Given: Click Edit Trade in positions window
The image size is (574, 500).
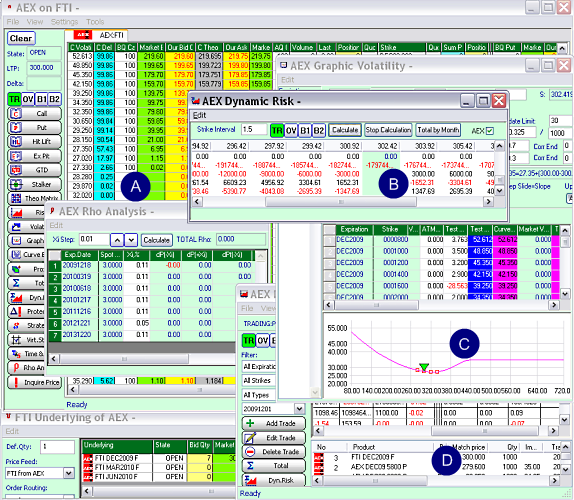Looking at the screenshot, I should [x=273, y=437].
